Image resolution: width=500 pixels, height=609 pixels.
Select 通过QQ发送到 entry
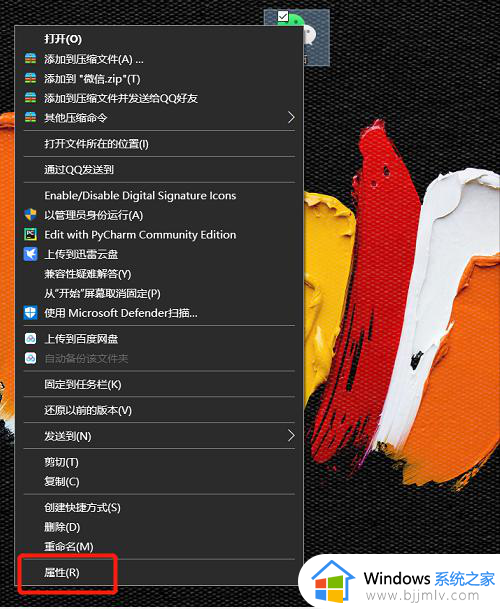(x=159, y=169)
